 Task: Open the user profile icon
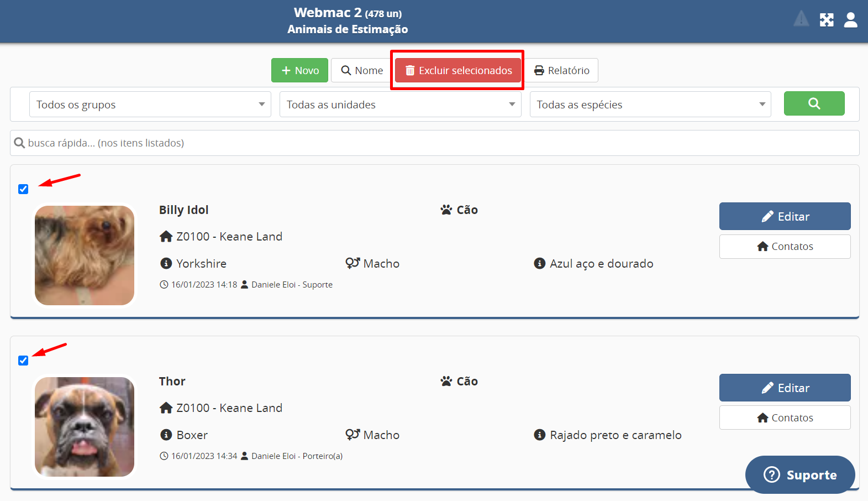851,20
